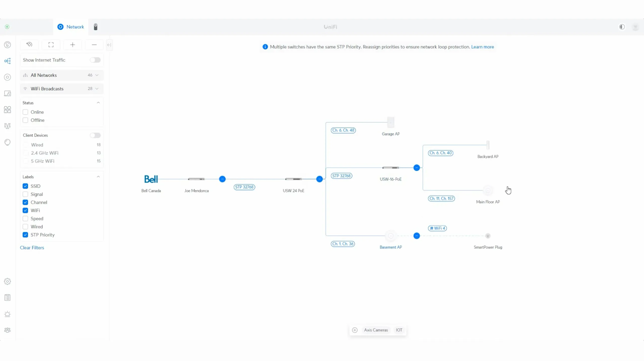Check the Online status checkbox

point(25,112)
